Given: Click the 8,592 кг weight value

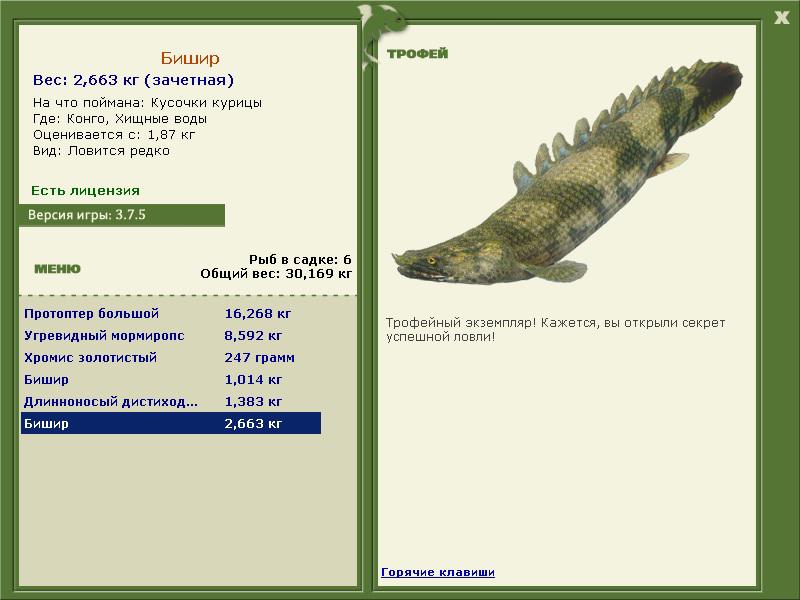Looking at the screenshot, I should [x=253, y=335].
